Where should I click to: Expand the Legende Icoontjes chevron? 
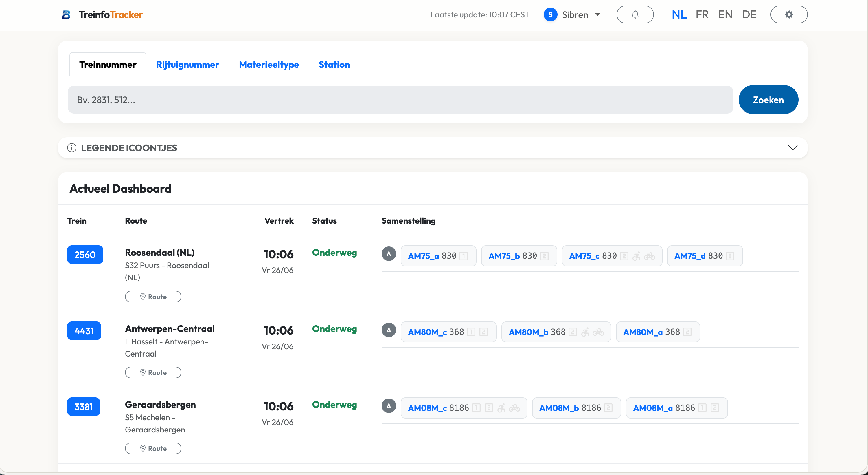coord(792,148)
